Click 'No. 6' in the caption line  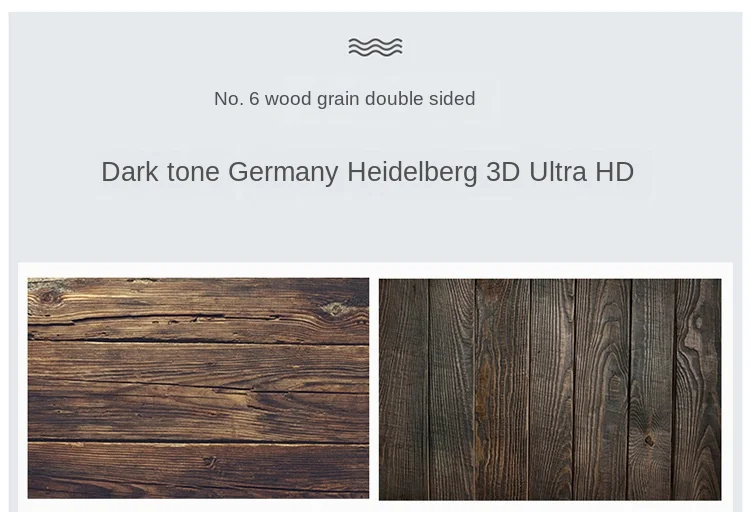click(x=237, y=99)
